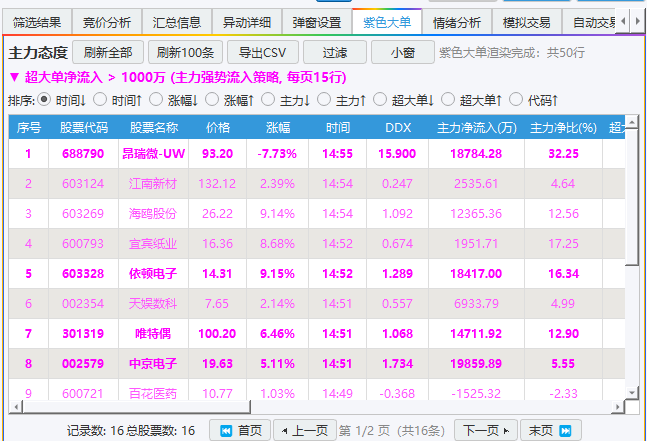Switch to 模拟交易 tab
647x441 pixels.
click(527, 22)
